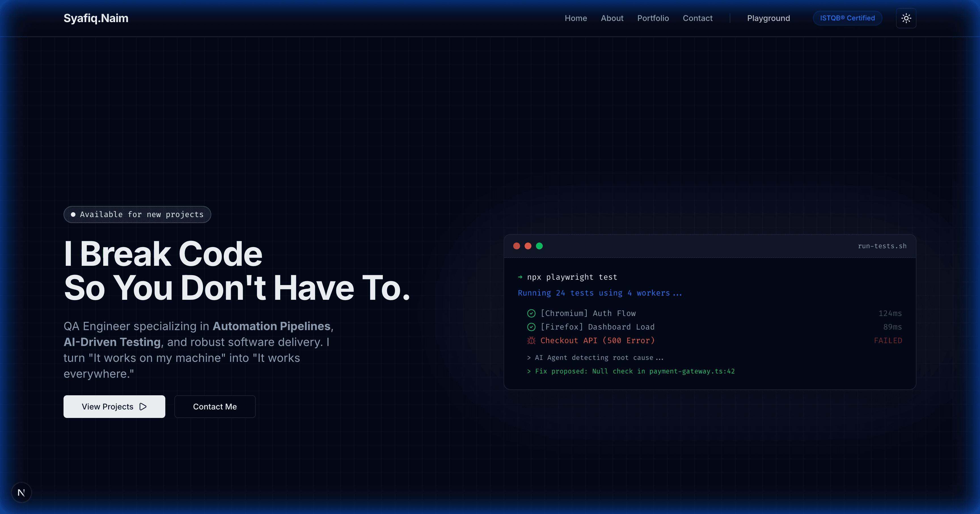Expand the AI Agent root cause line
980x514 pixels.
click(x=595, y=357)
